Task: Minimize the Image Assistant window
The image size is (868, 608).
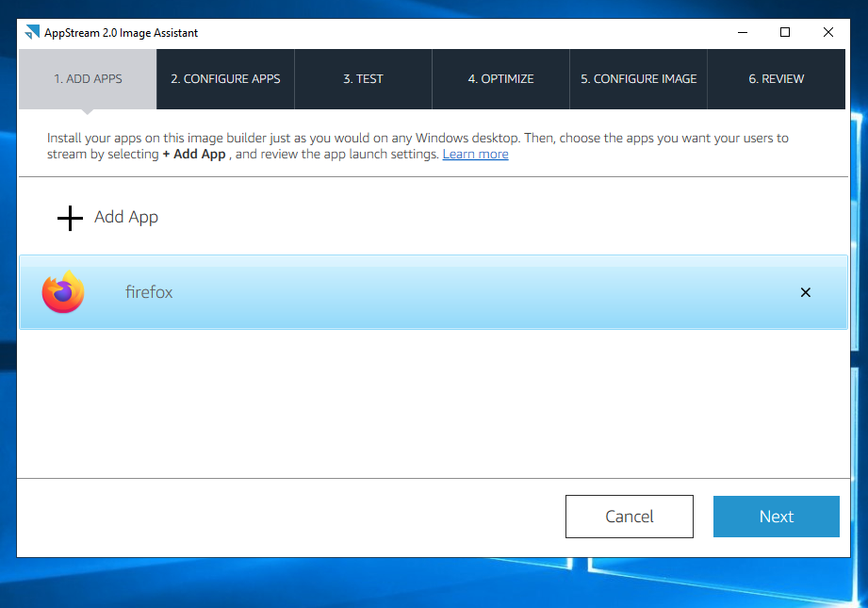Action: pos(743,33)
